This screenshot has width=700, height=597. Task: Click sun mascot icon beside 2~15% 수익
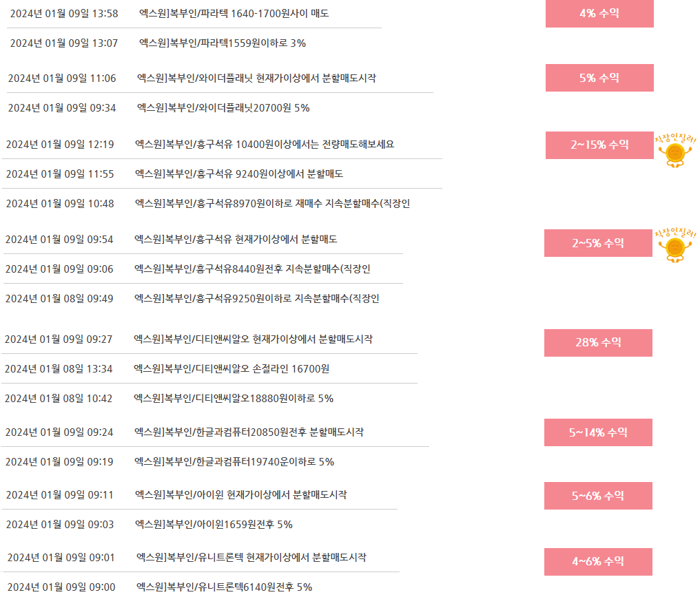click(675, 150)
